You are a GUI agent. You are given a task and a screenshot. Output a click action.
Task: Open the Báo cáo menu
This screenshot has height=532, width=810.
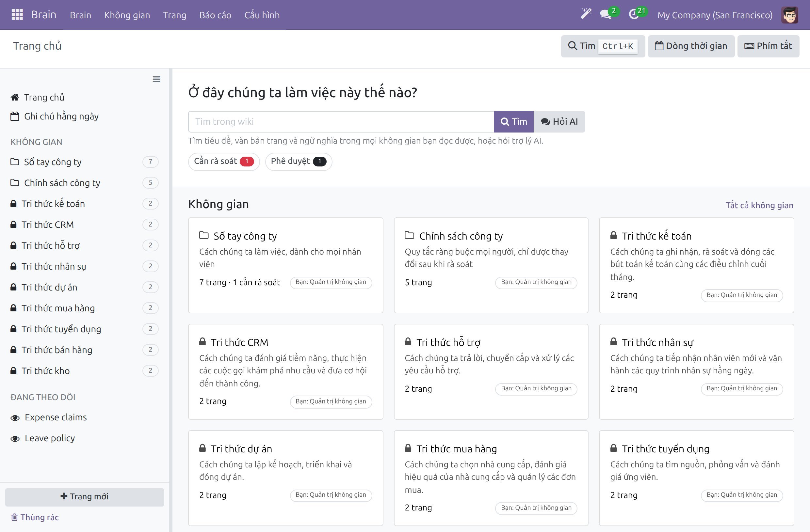pos(215,15)
